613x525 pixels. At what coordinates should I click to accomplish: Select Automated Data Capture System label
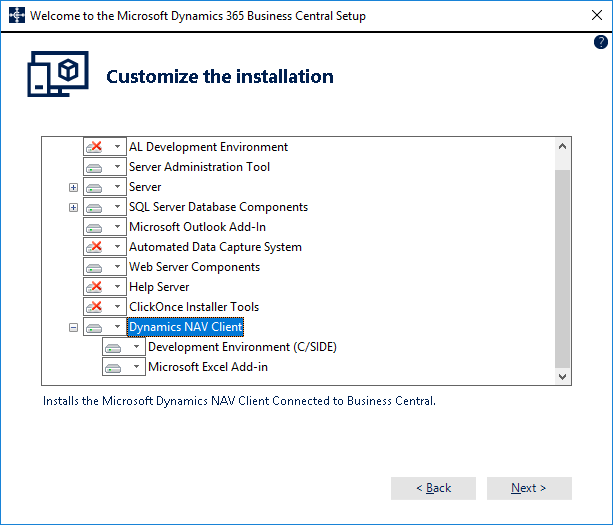point(215,247)
